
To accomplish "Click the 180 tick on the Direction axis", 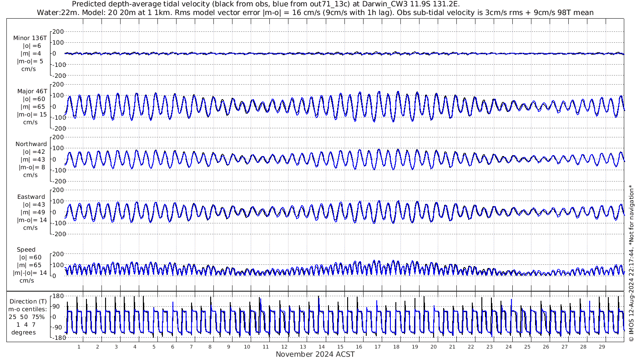I will point(58,296).
